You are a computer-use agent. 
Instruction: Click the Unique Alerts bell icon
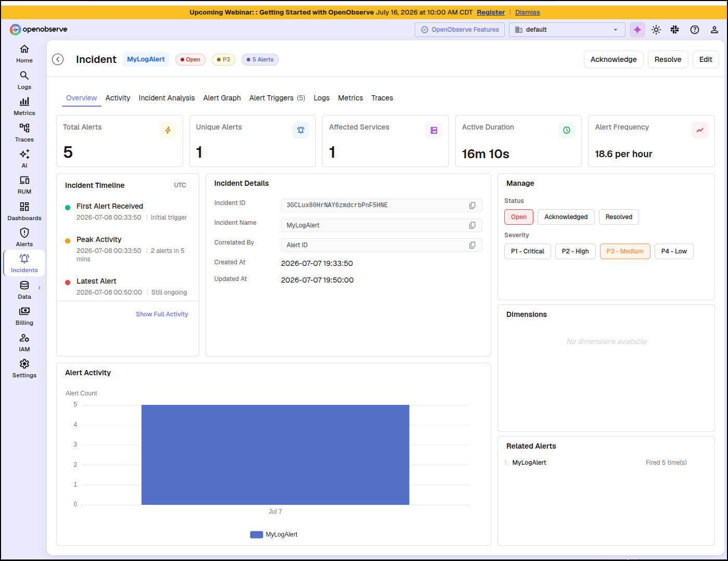tap(301, 130)
